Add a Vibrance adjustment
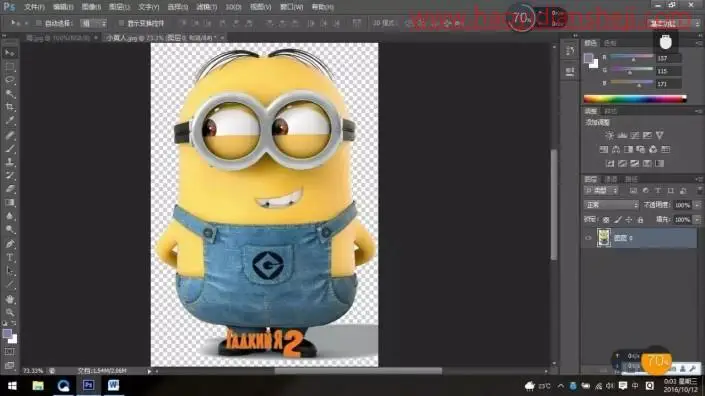The height and width of the screenshot is (396, 705). click(660, 135)
